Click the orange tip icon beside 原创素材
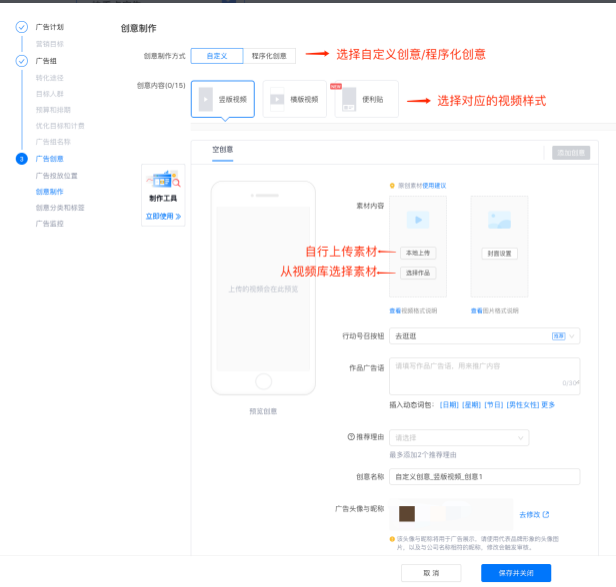616x587 pixels. pos(392,185)
